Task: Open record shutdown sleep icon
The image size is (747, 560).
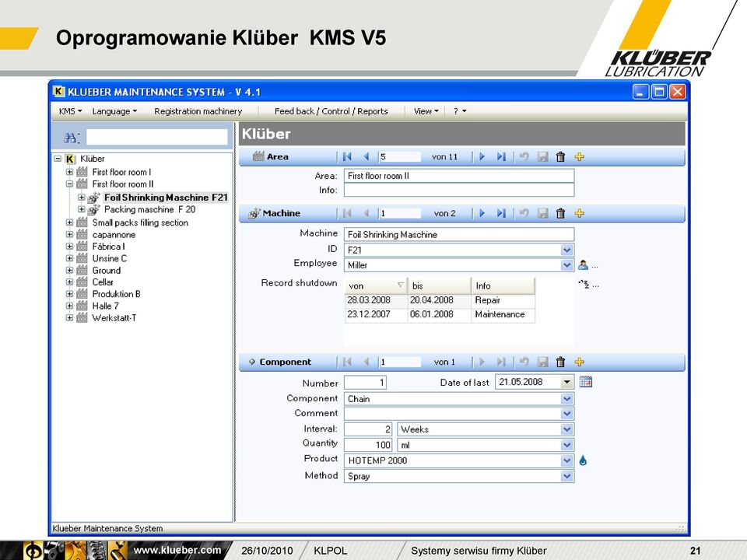Action: coord(584,285)
